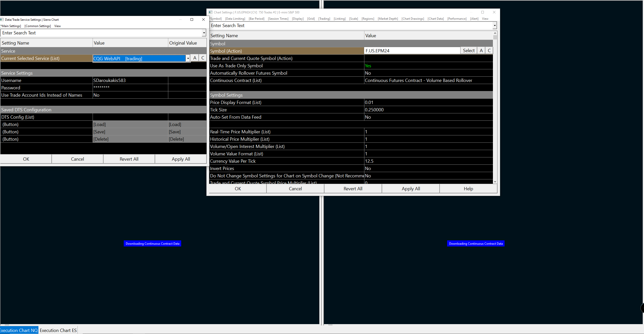This screenshot has height=334, width=644.
Task: Click the A button beside Symbol field
Action: tap(481, 51)
